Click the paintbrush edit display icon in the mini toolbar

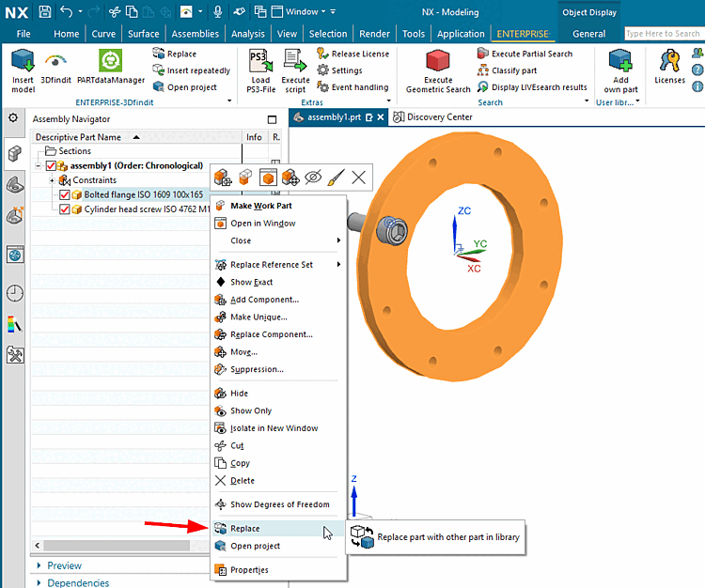tap(336, 178)
